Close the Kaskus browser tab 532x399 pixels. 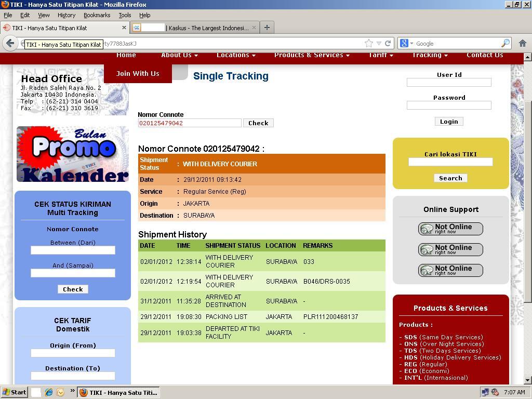254,28
